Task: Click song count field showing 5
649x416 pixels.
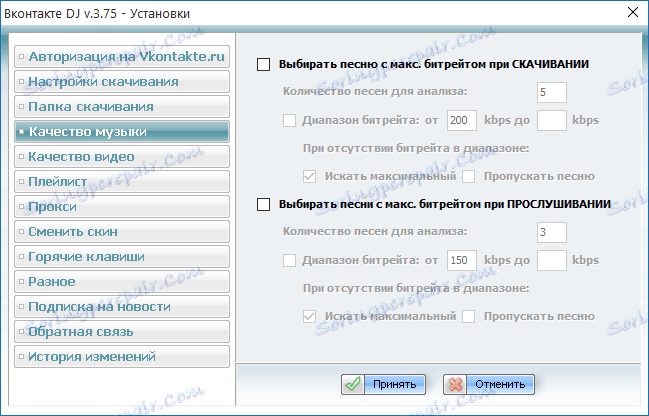Action: point(552,92)
